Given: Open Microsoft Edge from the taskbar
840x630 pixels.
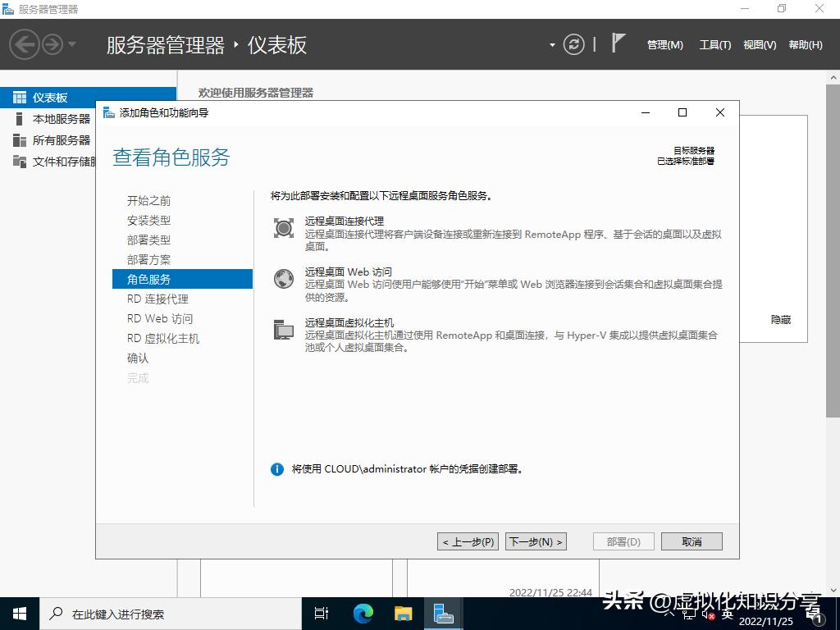Looking at the screenshot, I should 362,613.
